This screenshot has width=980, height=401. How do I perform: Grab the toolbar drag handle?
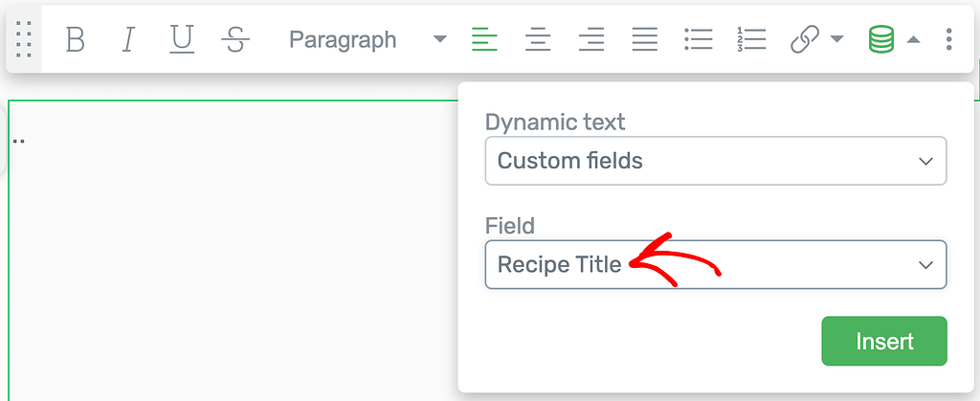click(x=24, y=39)
